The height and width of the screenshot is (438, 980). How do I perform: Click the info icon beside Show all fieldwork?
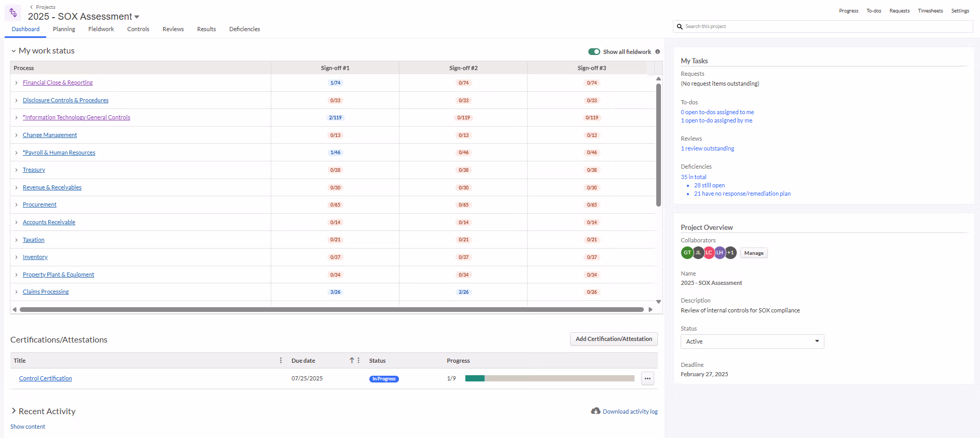pos(657,52)
